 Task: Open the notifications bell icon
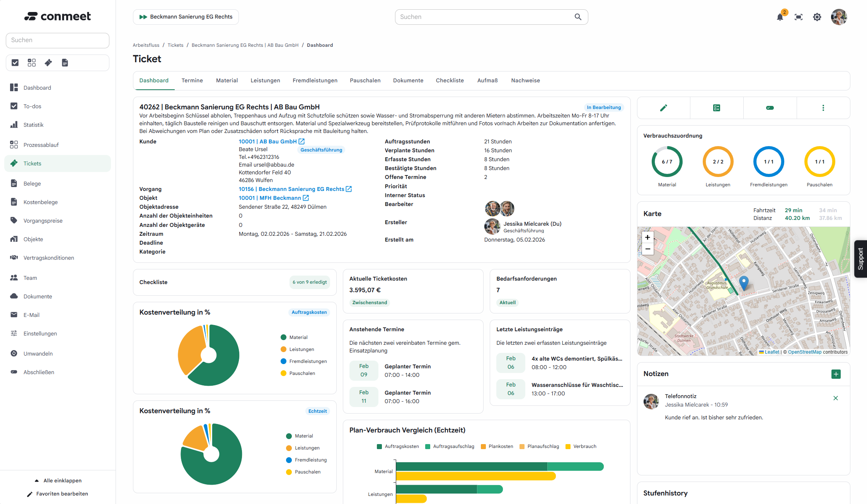tap(780, 17)
